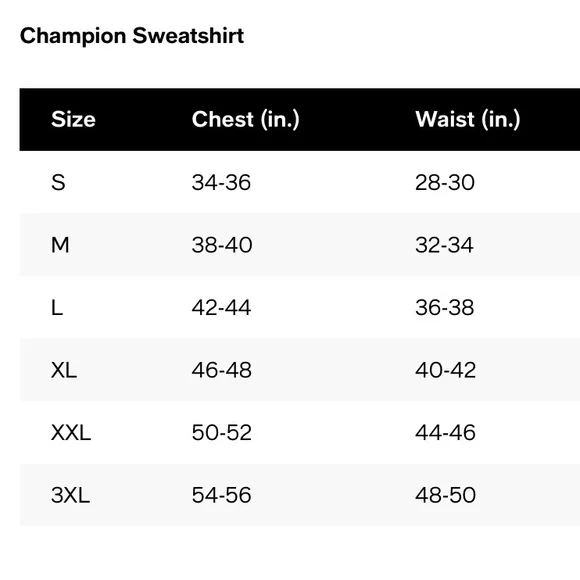
Task: Select the Size column header
Action: point(73,119)
